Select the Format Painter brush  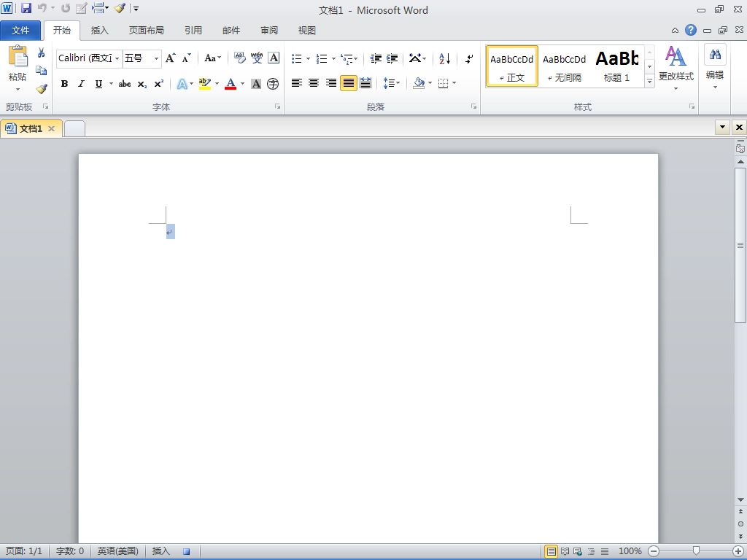[x=42, y=88]
